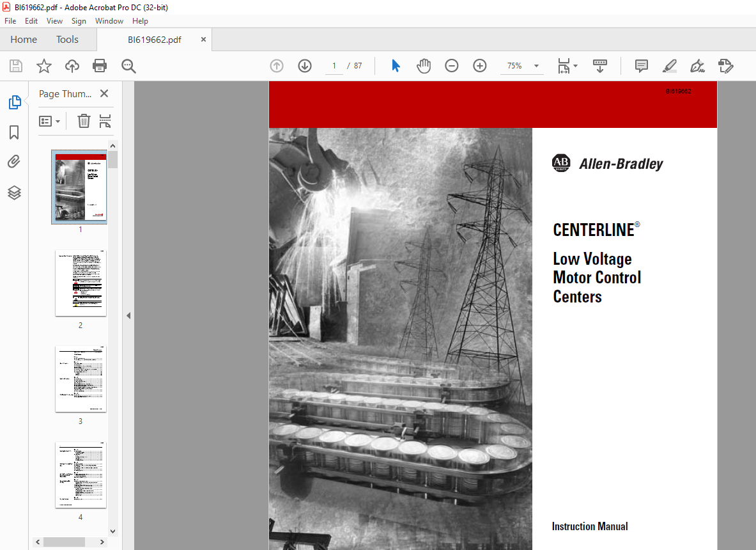The image size is (756, 550).
Task: Open Page Thumbnails sidebar icon
Action: 15,102
